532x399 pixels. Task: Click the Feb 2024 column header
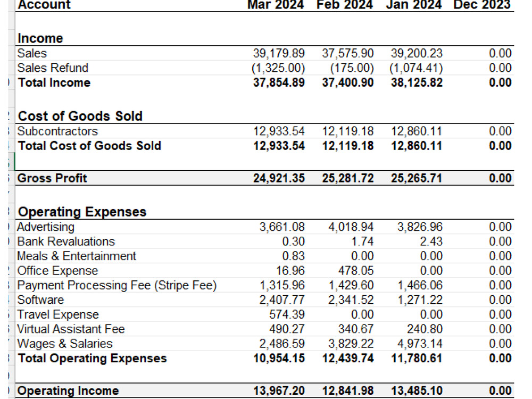(345, 5)
